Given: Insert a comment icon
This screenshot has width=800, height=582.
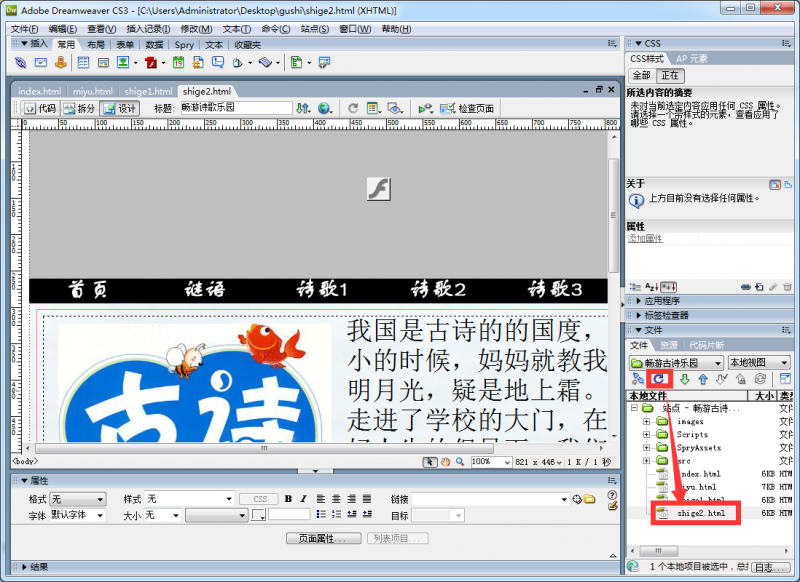Looking at the screenshot, I should [218, 63].
